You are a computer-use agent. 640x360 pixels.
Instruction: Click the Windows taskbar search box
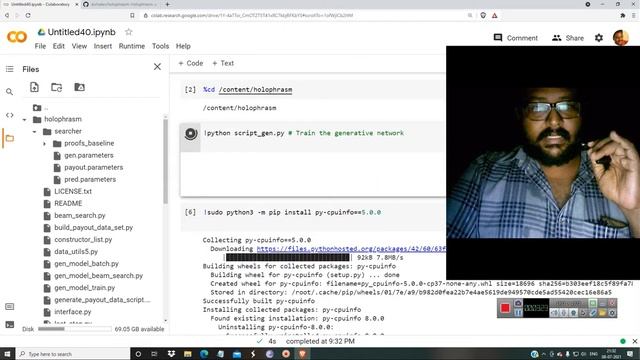[x=73, y=354]
